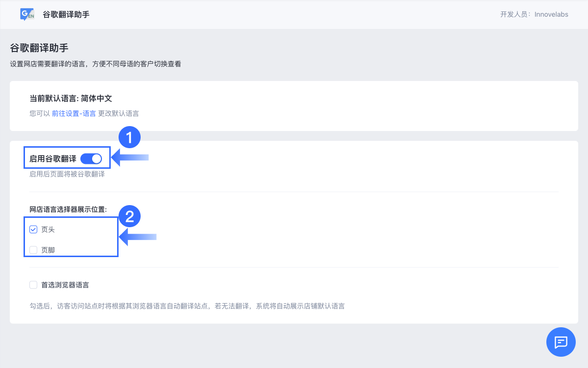This screenshot has width=588, height=368.
Task: Click the 启用后页面将被谷歌翻译 description text
Action: tap(67, 174)
